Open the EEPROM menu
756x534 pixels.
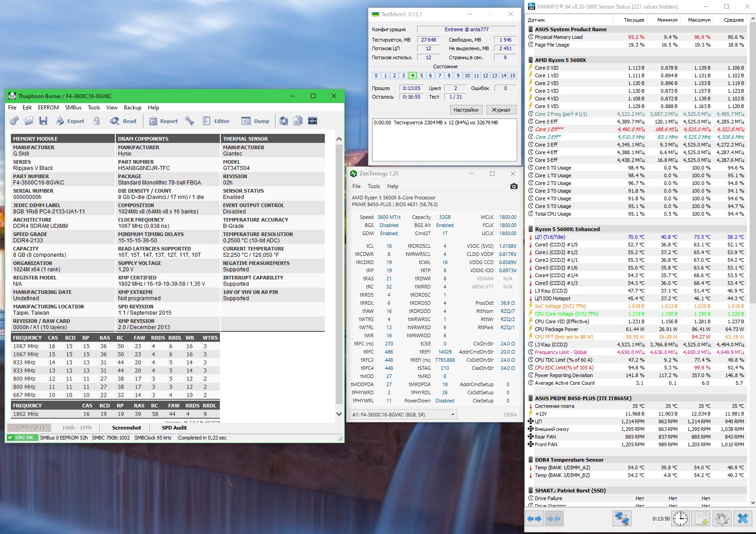[48, 108]
